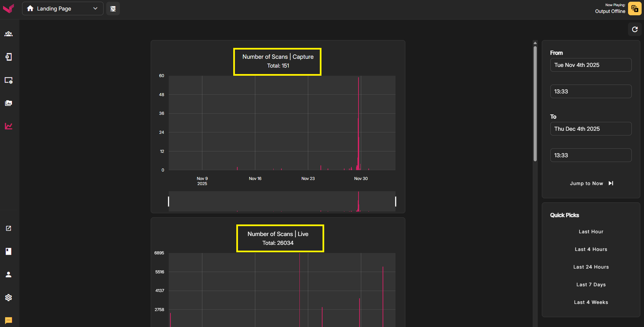
Task: Click the right range handle of Capture chart
Action: click(x=395, y=201)
